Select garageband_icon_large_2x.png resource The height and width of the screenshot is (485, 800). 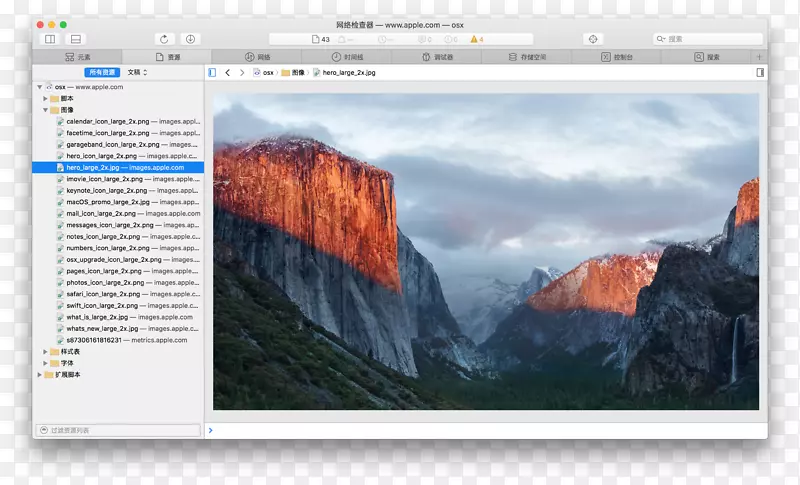118,144
